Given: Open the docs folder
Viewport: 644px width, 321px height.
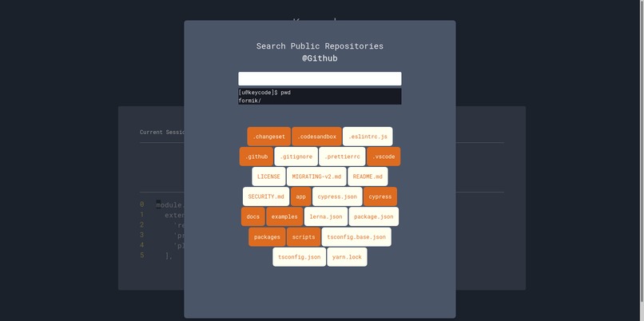Looking at the screenshot, I should click(253, 216).
